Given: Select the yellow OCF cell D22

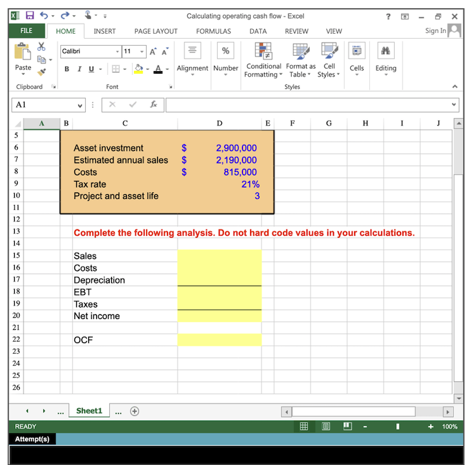Looking at the screenshot, I should point(220,340).
